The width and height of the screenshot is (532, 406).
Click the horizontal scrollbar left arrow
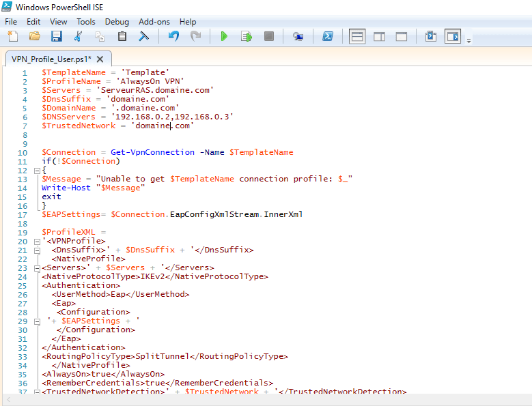pyautogui.click(x=8, y=400)
